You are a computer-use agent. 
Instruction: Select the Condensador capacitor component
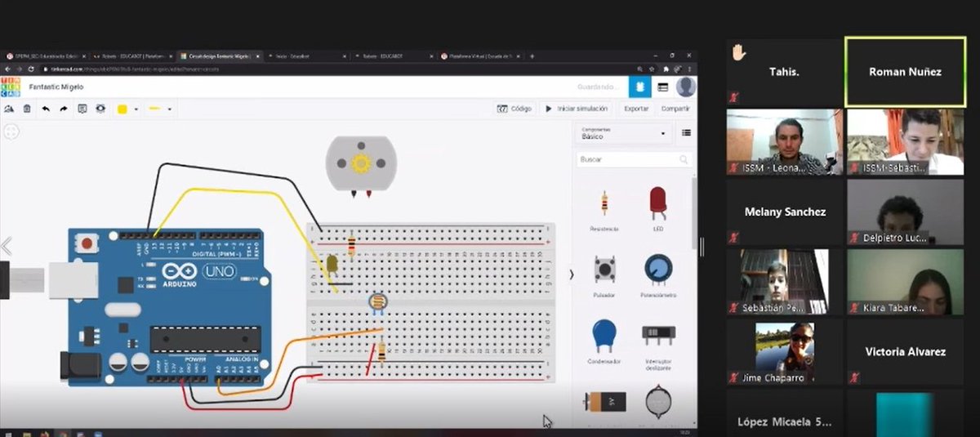tap(604, 341)
